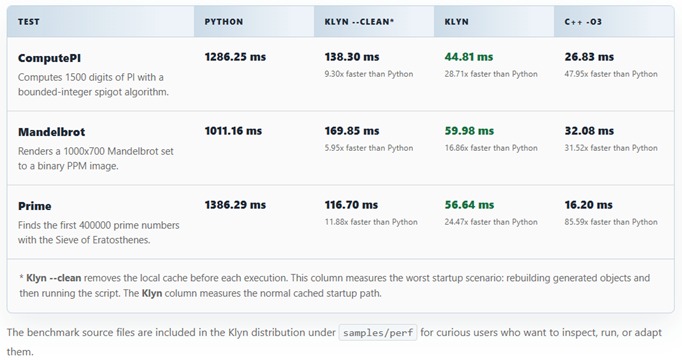Click '85.59x faster than Python' note

coord(611,222)
